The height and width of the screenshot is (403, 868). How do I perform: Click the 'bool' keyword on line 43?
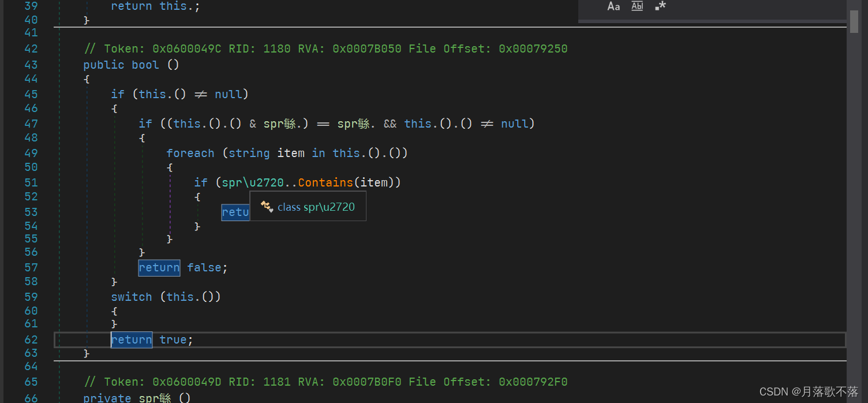(145, 65)
